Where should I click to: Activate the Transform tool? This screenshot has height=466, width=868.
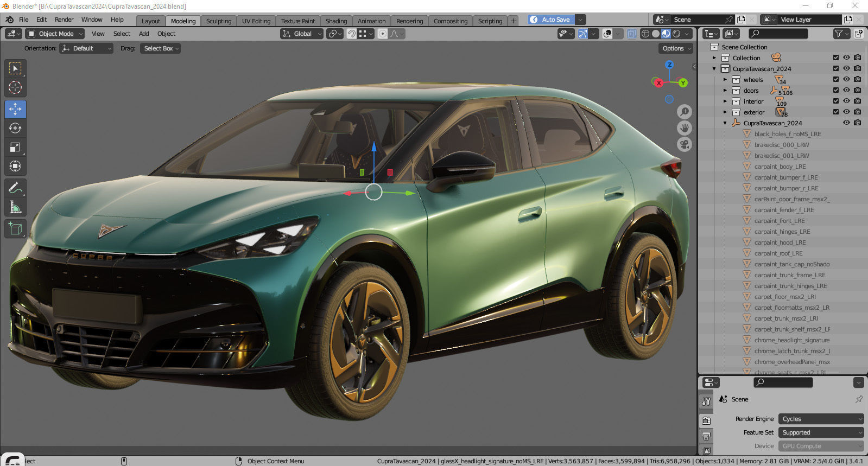point(15,166)
